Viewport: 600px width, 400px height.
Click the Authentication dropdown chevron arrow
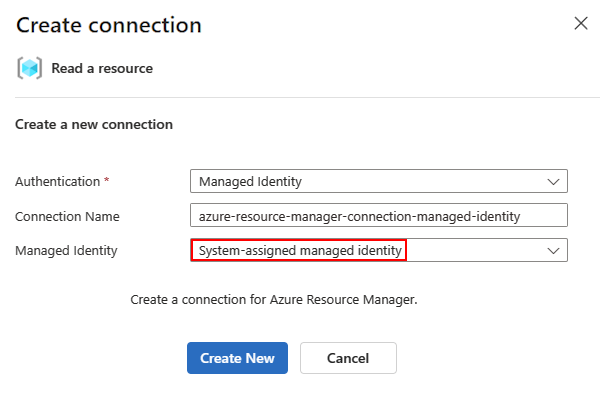coord(554,181)
